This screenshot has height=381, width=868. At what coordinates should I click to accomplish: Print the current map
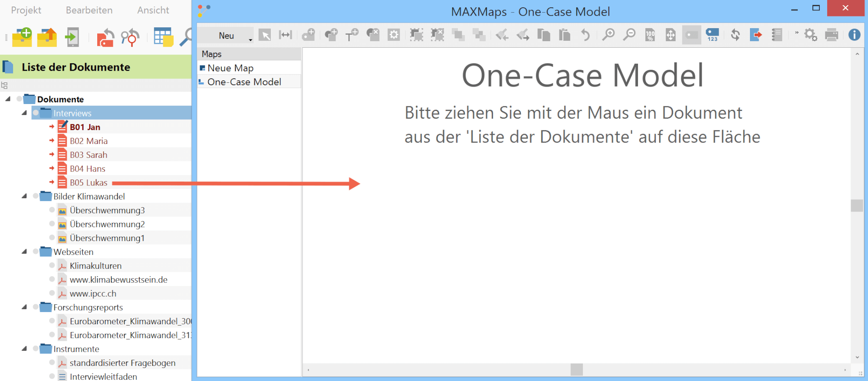coord(832,35)
